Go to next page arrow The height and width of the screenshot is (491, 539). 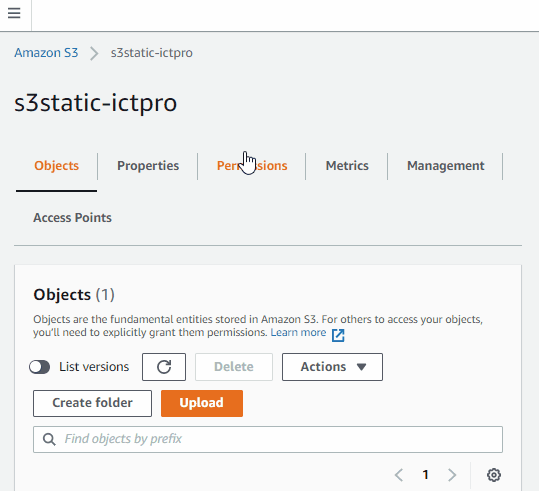(x=452, y=475)
